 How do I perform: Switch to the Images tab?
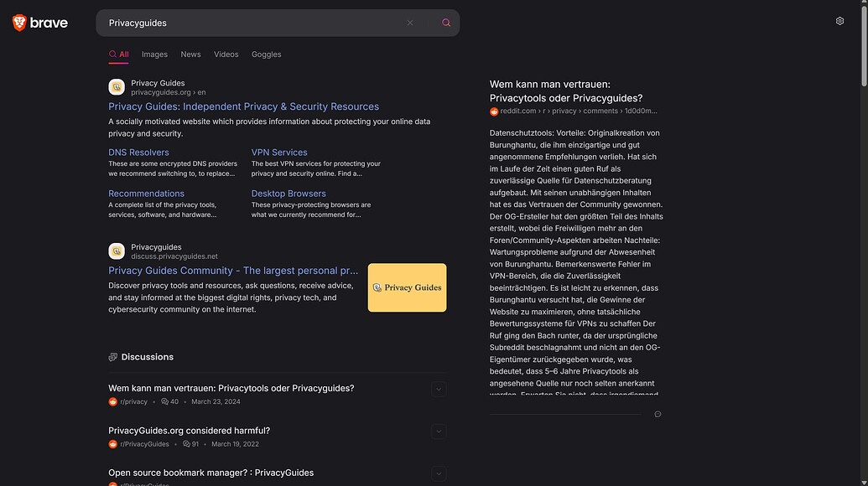(154, 53)
